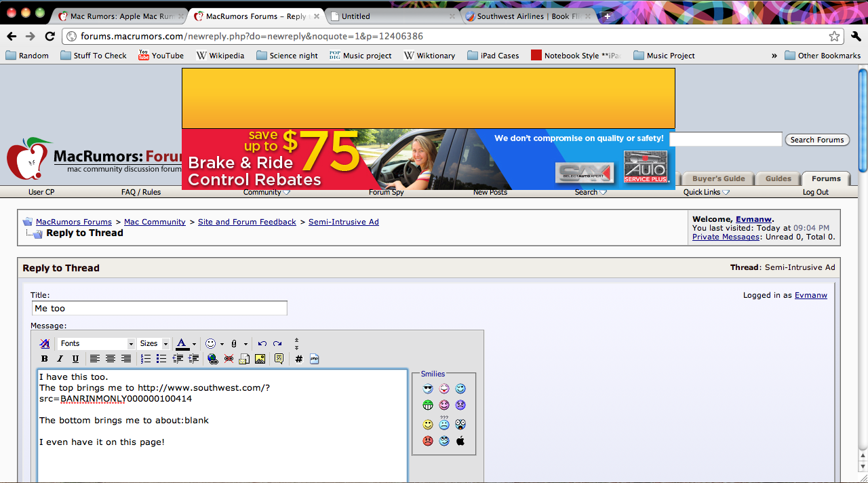Open the smilies dropdown arrow in the toolbar
The height and width of the screenshot is (483, 868).
coord(222,344)
